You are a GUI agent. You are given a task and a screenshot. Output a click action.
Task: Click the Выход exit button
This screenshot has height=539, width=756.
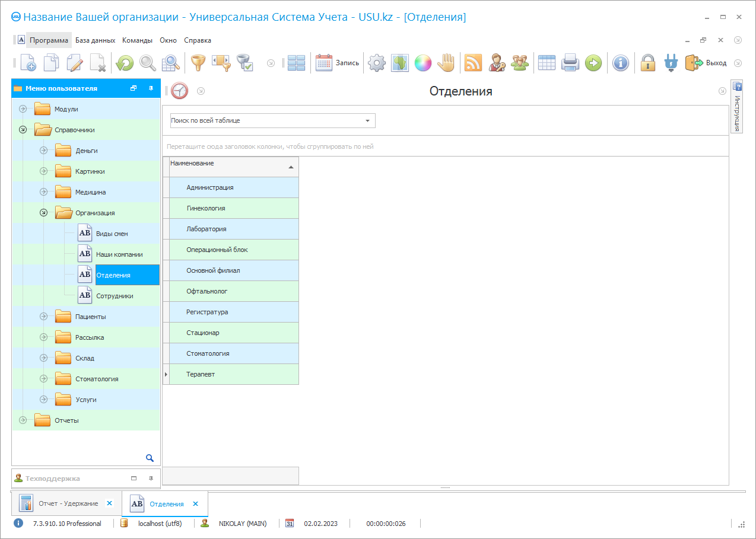pyautogui.click(x=706, y=63)
